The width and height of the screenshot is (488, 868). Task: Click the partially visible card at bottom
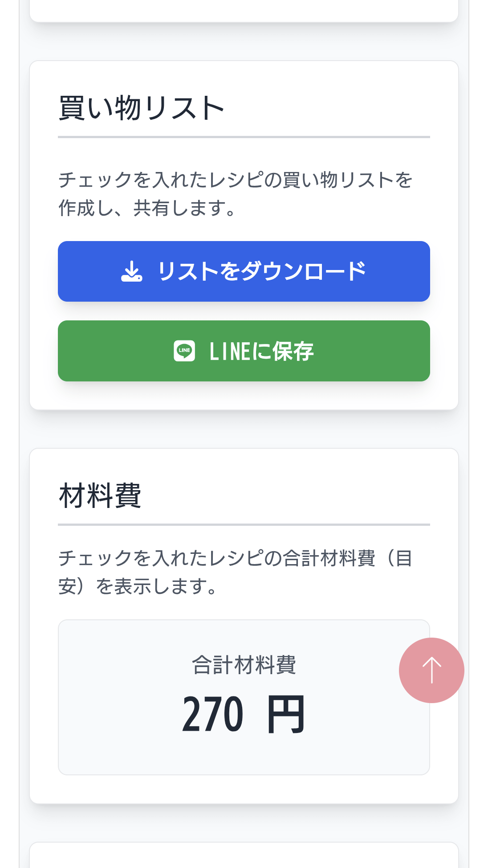(244, 856)
